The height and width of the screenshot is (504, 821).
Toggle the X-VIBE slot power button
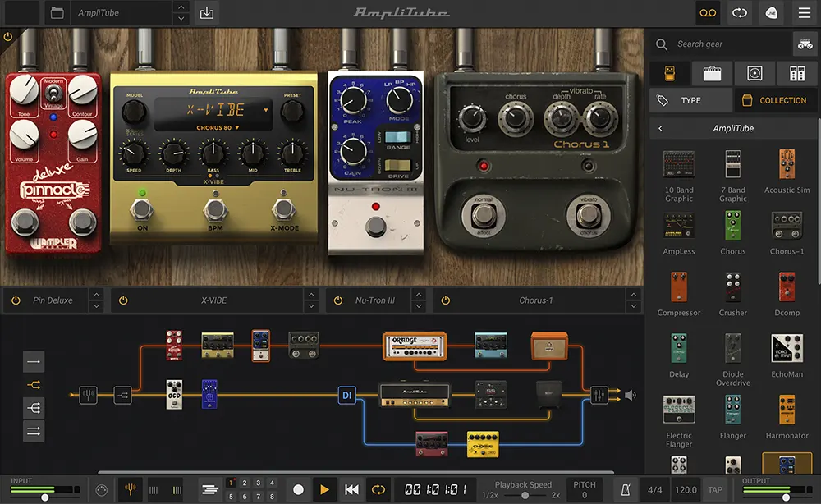(123, 300)
